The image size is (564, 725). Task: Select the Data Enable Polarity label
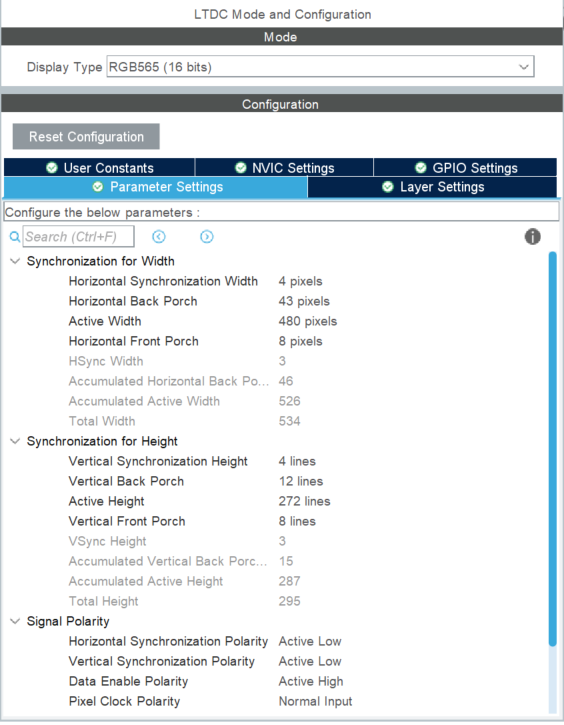pyautogui.click(x=128, y=681)
